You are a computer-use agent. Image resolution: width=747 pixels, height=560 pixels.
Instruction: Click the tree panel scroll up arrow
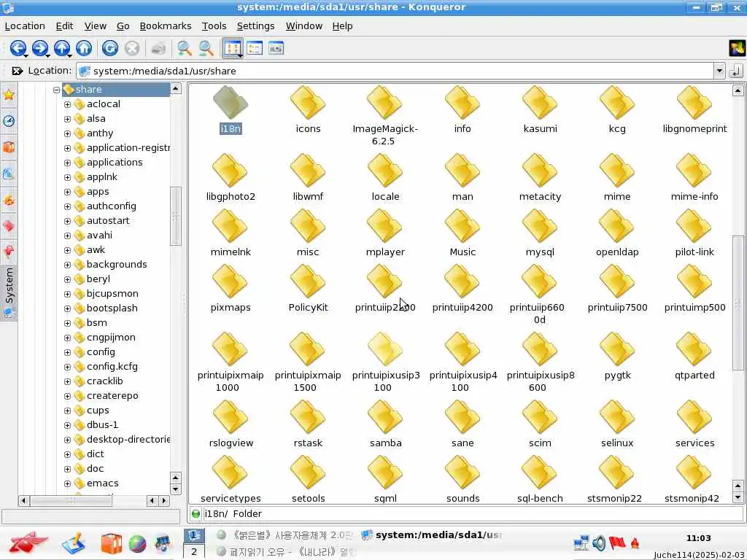point(176,88)
